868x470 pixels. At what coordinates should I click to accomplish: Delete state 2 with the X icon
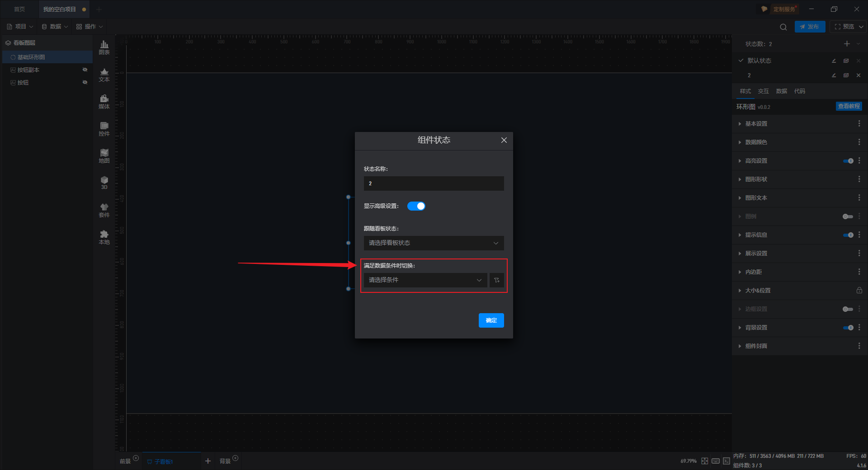(x=859, y=75)
